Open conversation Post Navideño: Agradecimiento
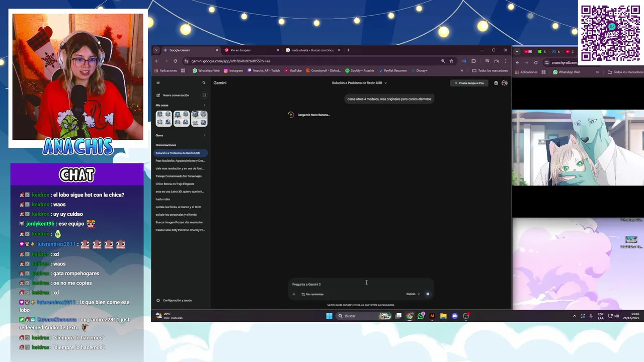 click(181, 161)
